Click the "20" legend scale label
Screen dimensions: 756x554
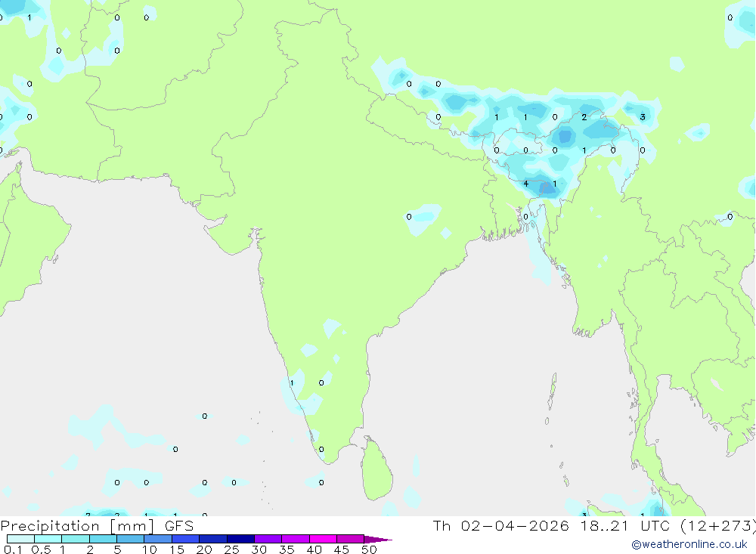[204, 549]
